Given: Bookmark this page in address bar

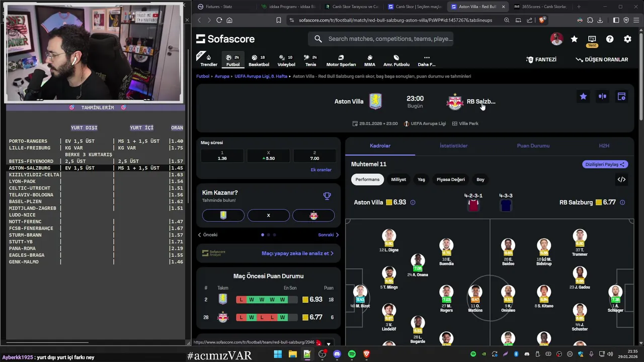Looking at the screenshot, I should point(278,20).
